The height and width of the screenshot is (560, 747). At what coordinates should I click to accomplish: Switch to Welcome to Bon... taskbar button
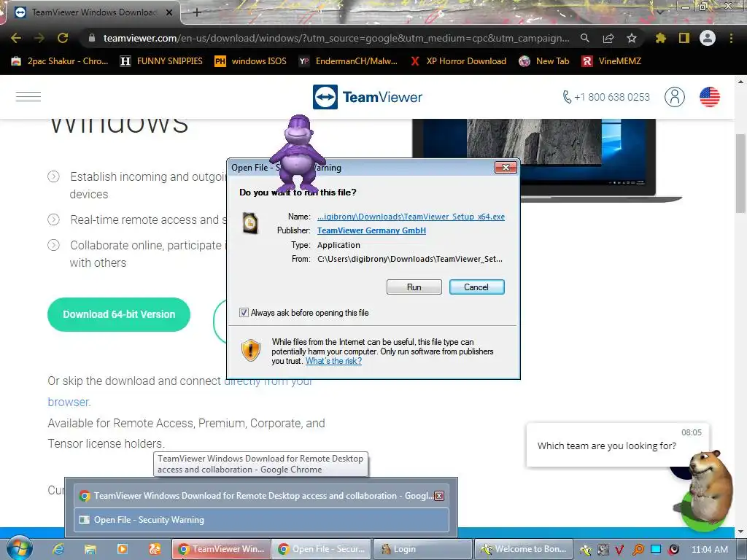pyautogui.click(x=523, y=549)
